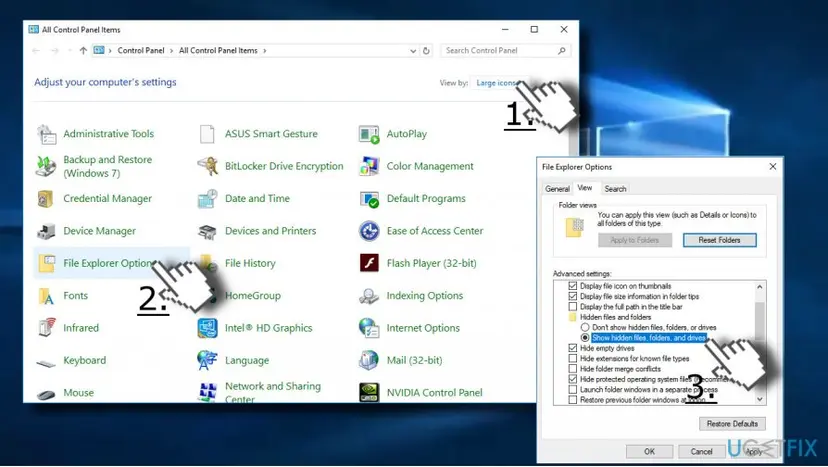Open the Indexing Options icon
Viewport: 828px width, 467px height.
(x=369, y=296)
